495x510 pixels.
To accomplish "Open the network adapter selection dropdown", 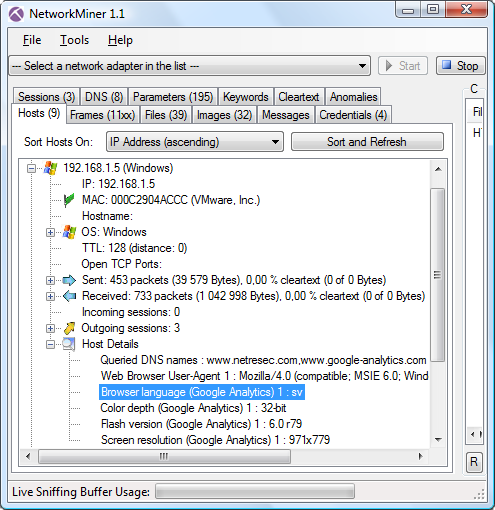I will (189, 66).
